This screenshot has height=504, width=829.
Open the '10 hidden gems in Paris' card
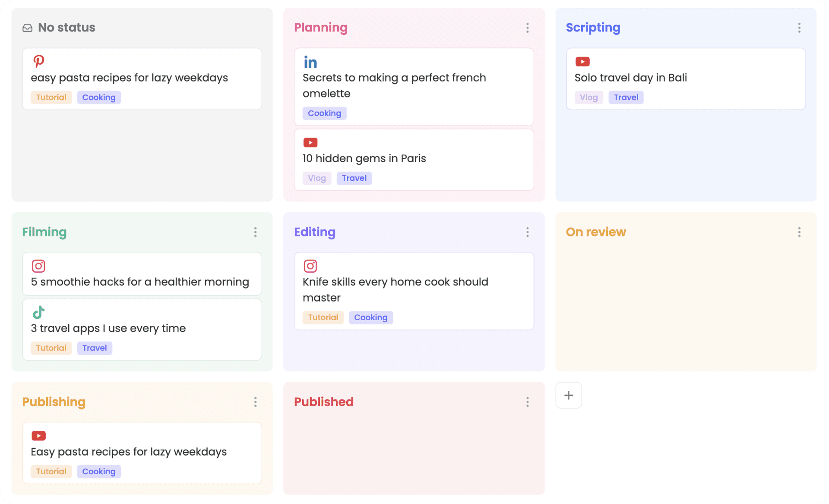click(414, 159)
